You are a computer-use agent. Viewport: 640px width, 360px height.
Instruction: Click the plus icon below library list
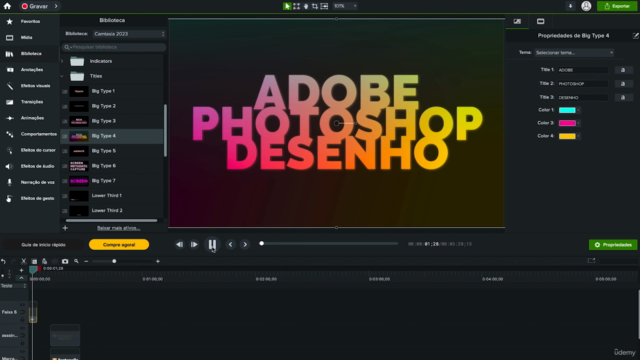[65, 228]
